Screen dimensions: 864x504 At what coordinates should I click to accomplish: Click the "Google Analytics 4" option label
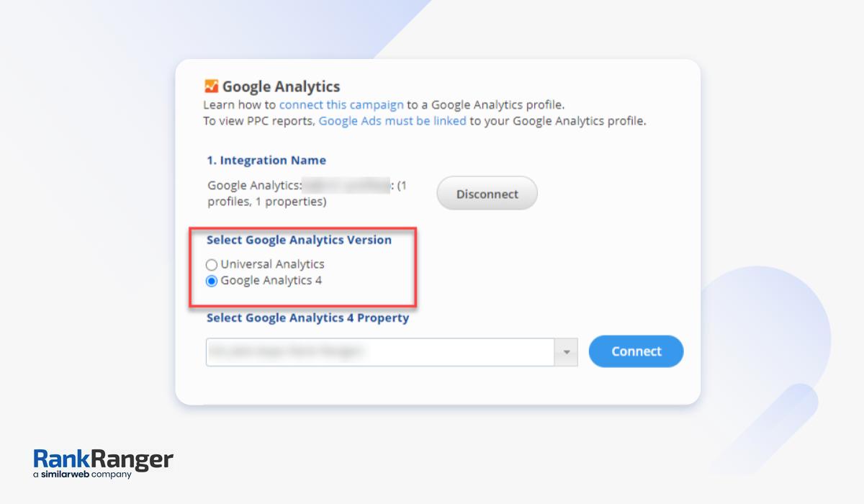(x=271, y=281)
